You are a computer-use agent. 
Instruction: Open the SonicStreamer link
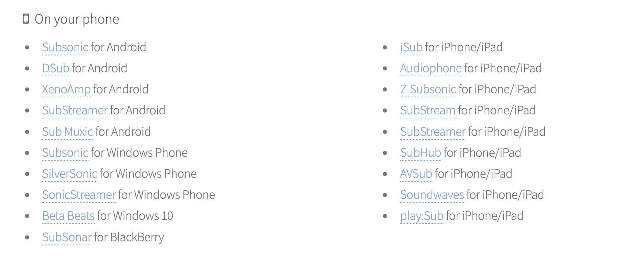[79, 195]
